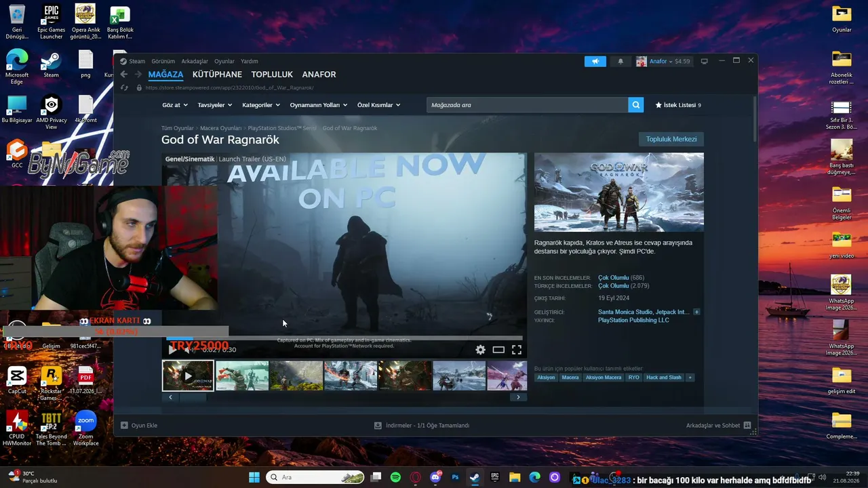The image size is (868, 488).
Task: Expand the Özel Kısımlar dropdown
Action: point(378,105)
